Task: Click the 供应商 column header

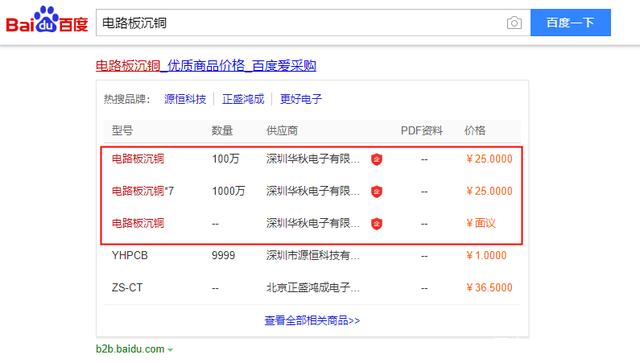Action: pyautogui.click(x=282, y=131)
